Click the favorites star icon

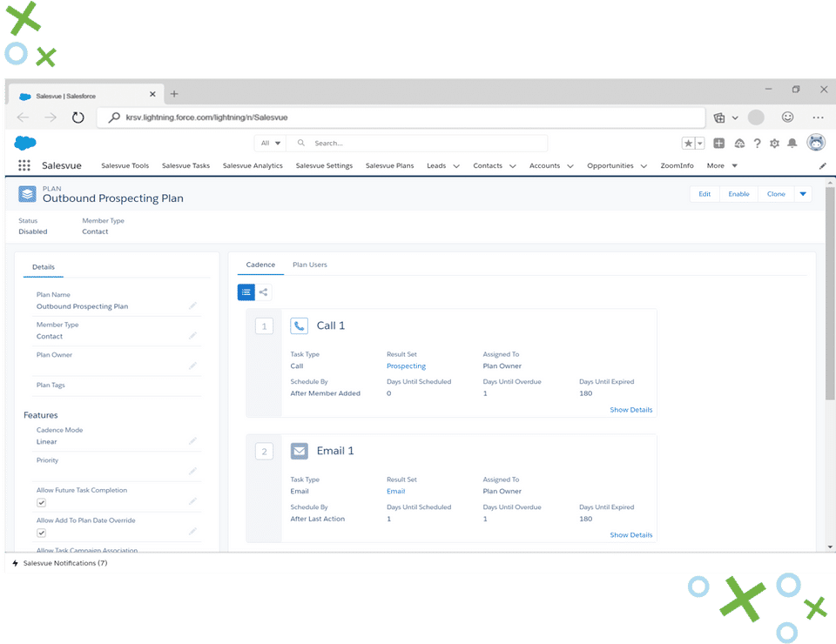pos(688,143)
